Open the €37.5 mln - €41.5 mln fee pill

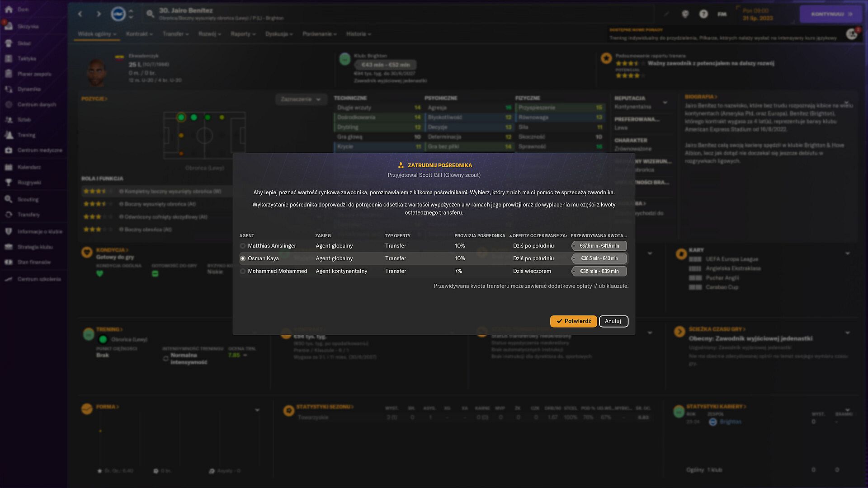coord(599,246)
